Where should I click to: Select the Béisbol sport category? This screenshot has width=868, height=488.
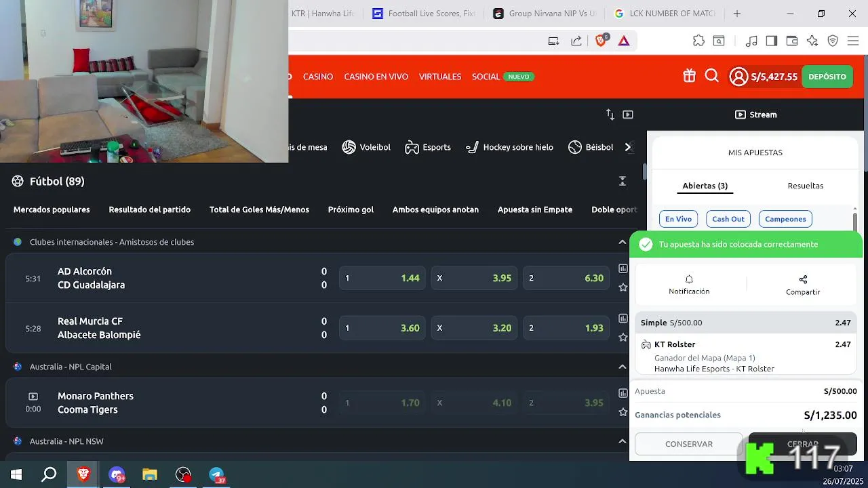coord(591,147)
